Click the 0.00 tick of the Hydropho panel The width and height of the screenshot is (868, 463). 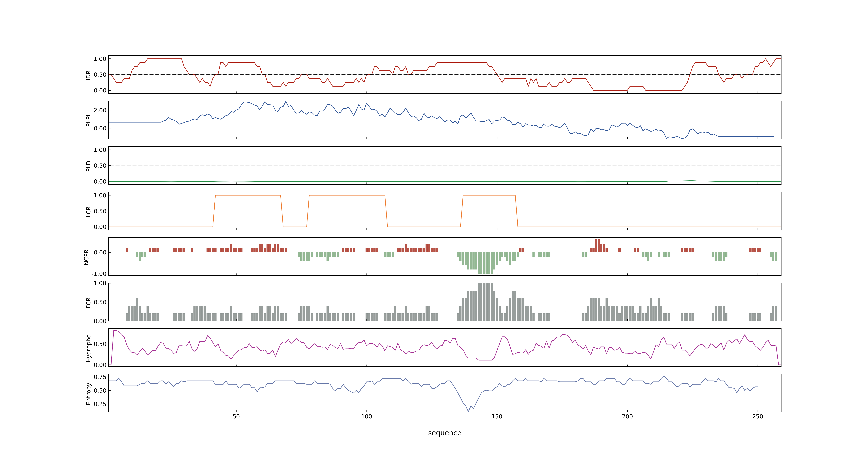pos(100,365)
